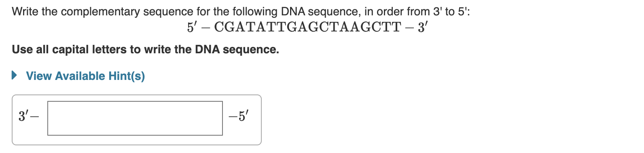The image size is (644, 153).
Task: Place cursor at right edge of answer field
Action: [x=220, y=118]
